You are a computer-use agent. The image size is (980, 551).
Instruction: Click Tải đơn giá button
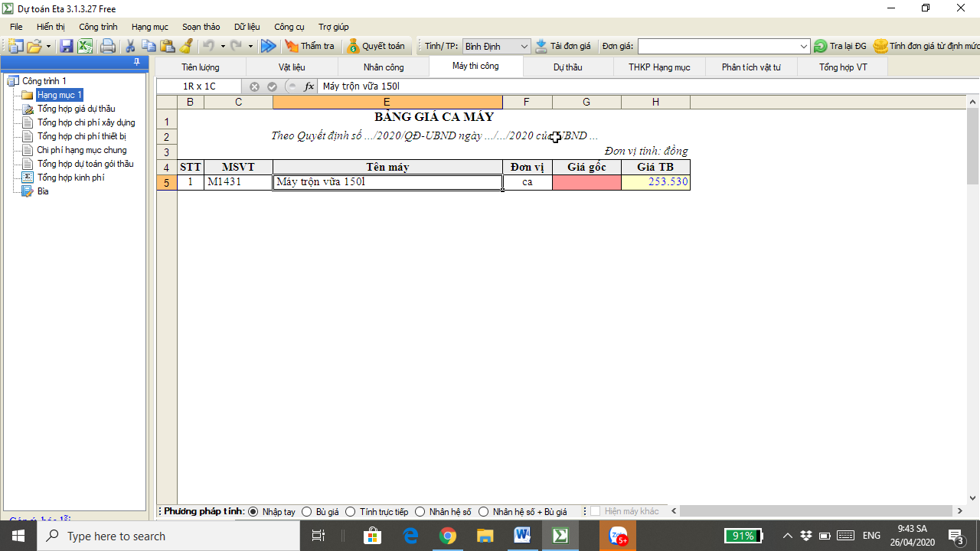563,46
